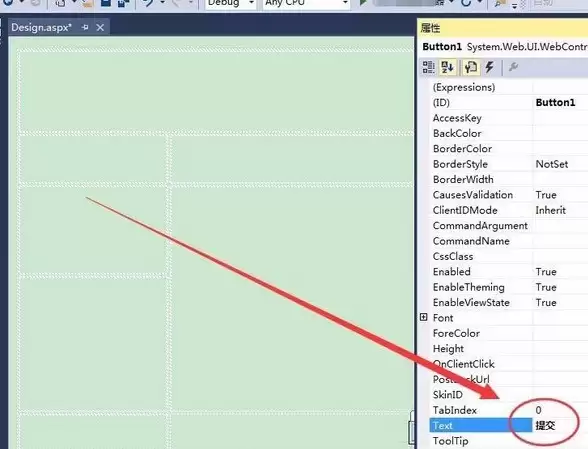
Task: Toggle the EnableTheming value True
Action: [x=546, y=287]
